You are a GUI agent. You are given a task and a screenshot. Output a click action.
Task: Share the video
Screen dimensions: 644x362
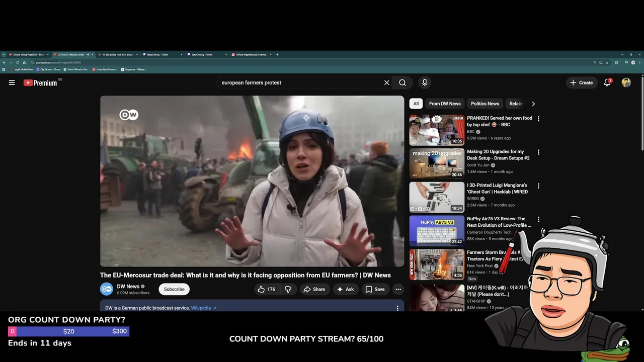click(314, 289)
